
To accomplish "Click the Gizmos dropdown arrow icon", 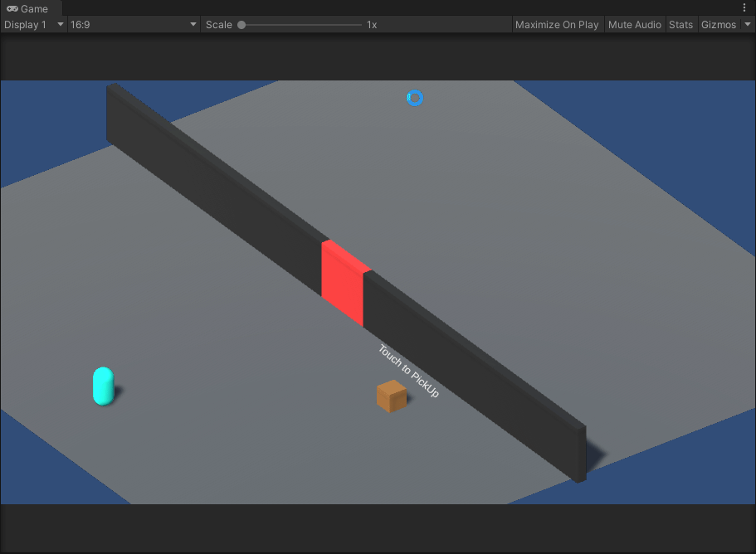I will pos(748,25).
